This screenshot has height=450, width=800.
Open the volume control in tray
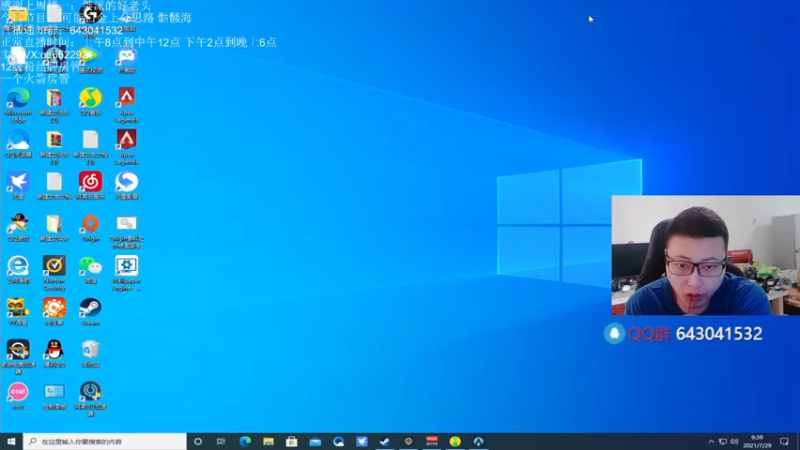click(734, 442)
